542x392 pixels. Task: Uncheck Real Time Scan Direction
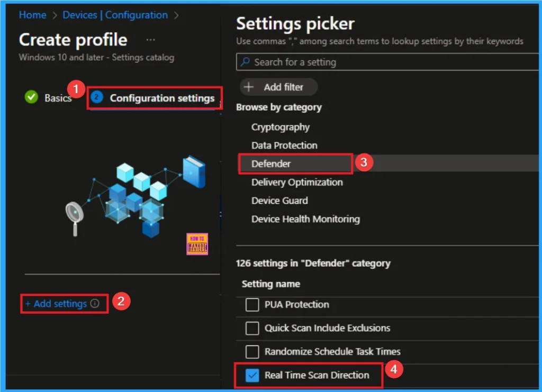[x=252, y=375]
